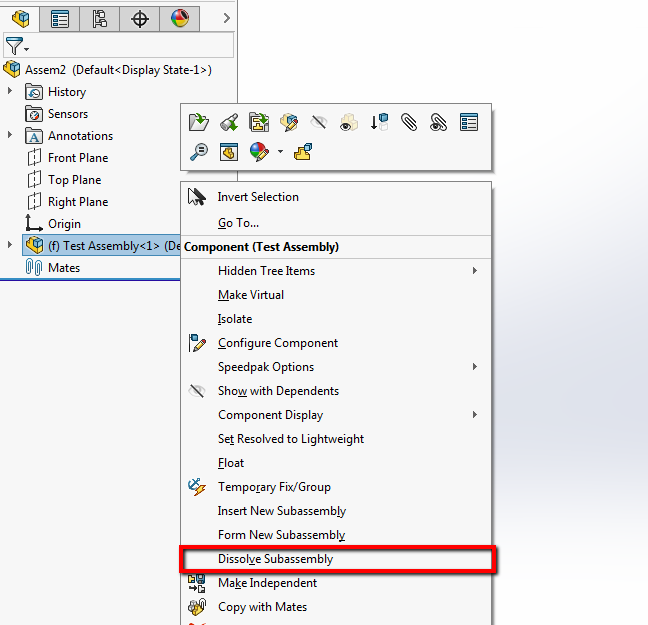
Task: Click the View Mates paperclip icon
Action: click(409, 122)
